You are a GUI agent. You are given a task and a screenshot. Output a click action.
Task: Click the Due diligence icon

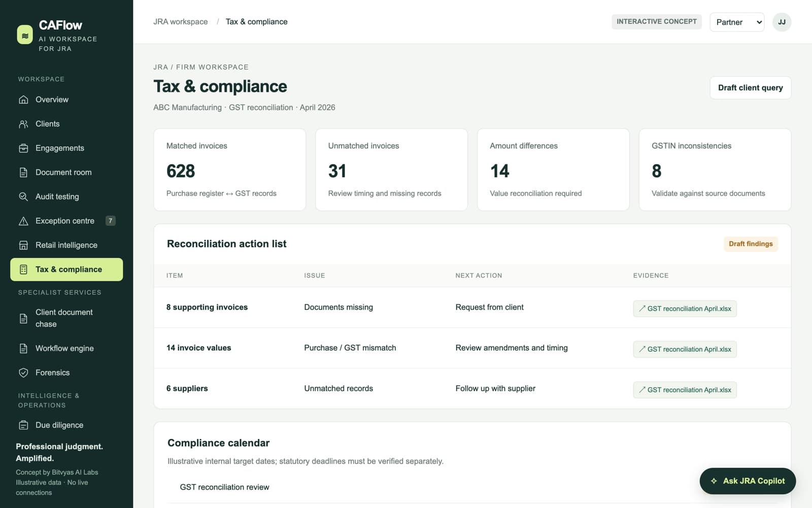pos(23,425)
